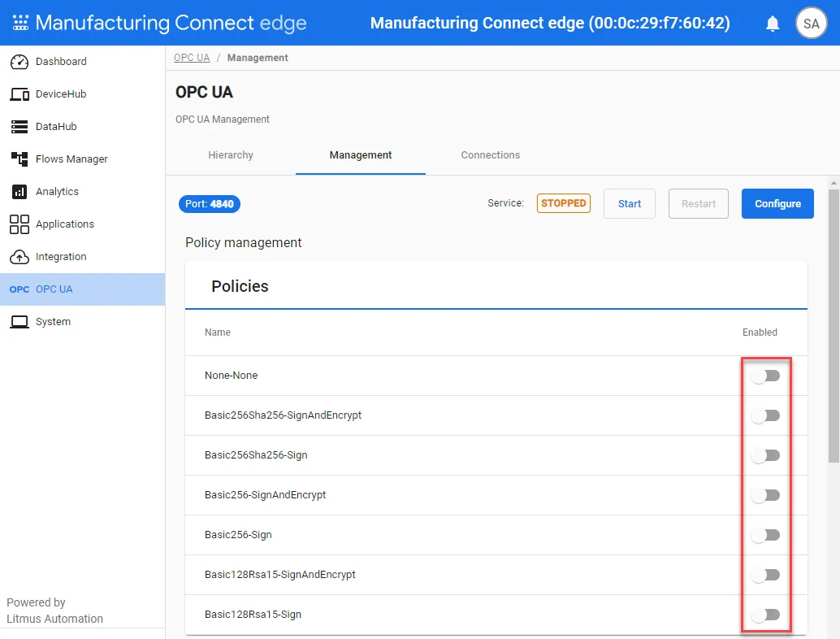Enable the Basic128Rsa15-Sign policy toggle
Viewport: 840px width, 639px height.
[765, 615]
